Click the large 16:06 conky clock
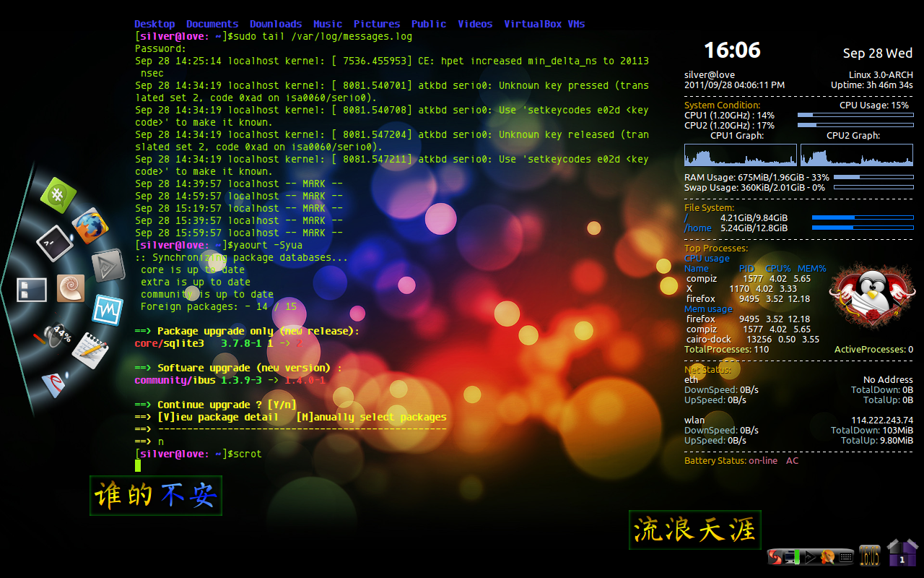Viewport: 924px width, 578px height. (x=732, y=50)
